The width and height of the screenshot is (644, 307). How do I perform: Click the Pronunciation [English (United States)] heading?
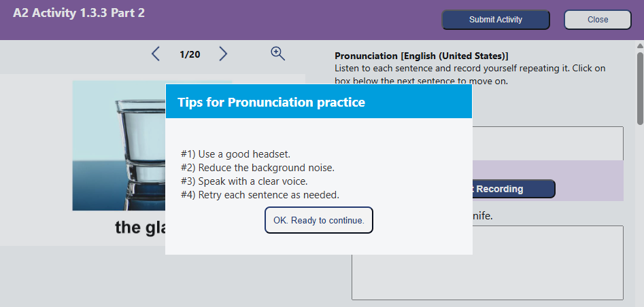pos(422,56)
